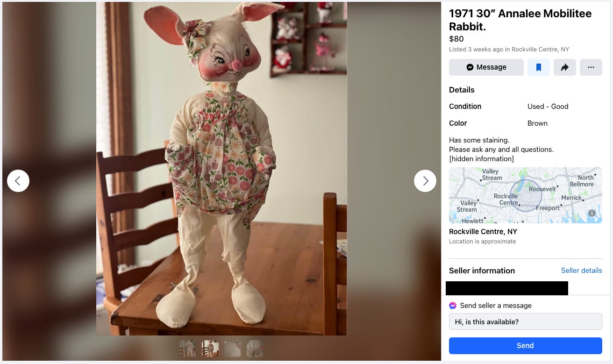Open the Messenger chat via the Message icon

(x=486, y=67)
